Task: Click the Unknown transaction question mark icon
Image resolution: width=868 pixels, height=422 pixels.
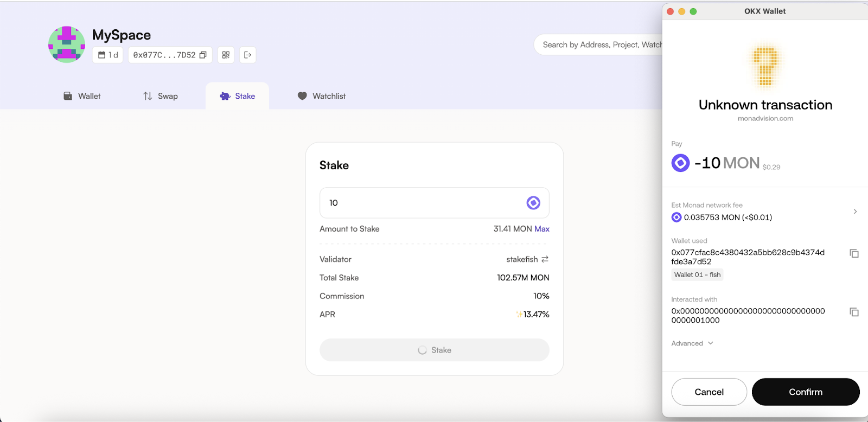Action: [765, 66]
